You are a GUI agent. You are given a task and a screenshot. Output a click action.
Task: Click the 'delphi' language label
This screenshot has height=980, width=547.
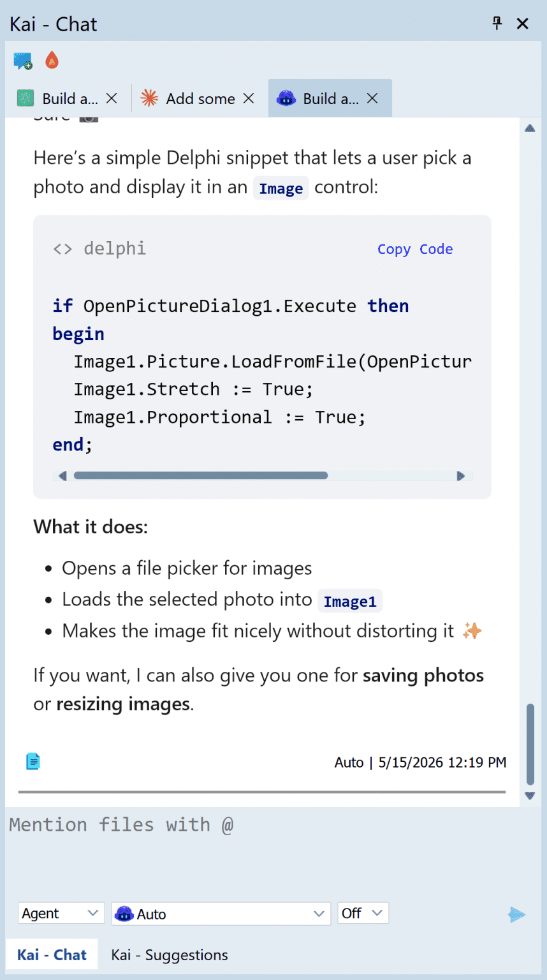pyautogui.click(x=115, y=249)
